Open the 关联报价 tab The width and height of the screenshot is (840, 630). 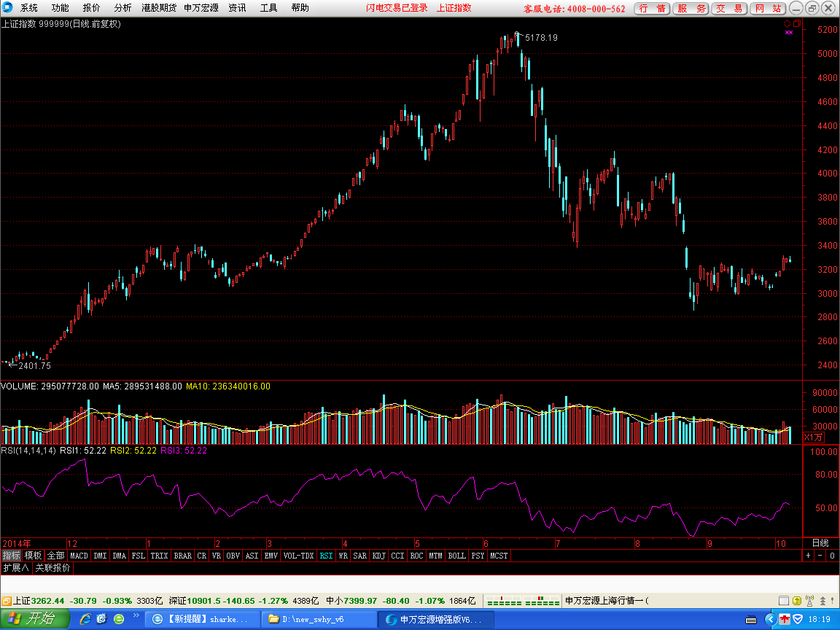tap(52, 568)
